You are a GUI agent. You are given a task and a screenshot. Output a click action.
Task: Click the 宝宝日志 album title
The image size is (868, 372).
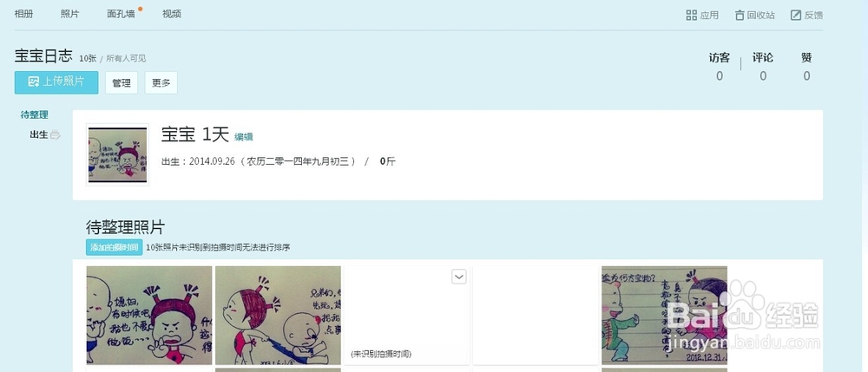point(43,55)
